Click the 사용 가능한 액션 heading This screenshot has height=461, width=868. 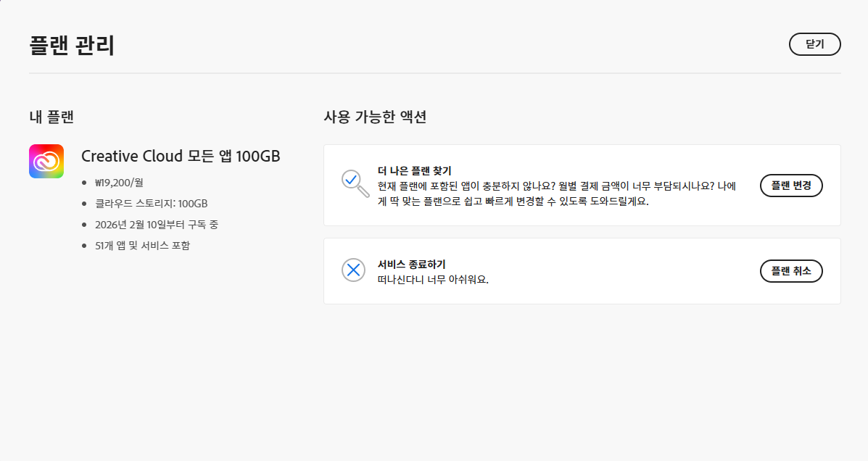tap(375, 117)
